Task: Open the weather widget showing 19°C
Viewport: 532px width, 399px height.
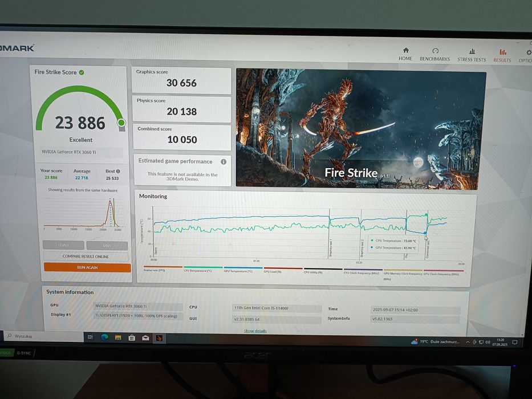Action: point(435,341)
